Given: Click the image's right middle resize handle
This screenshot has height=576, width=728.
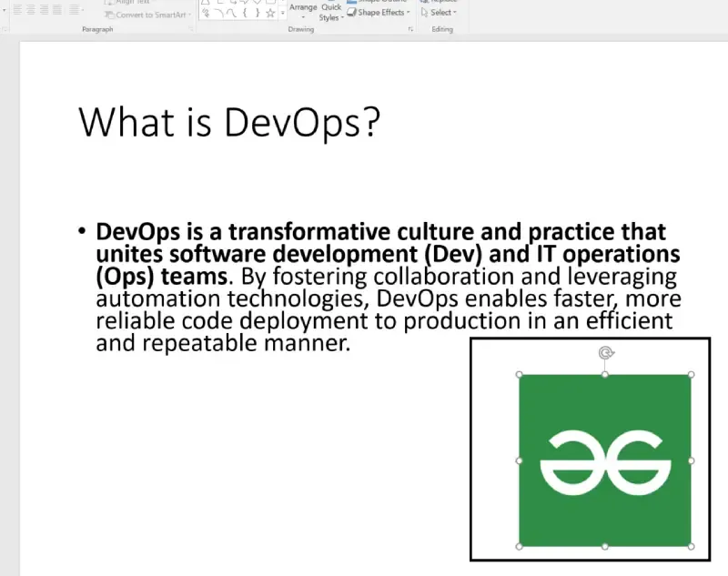Looking at the screenshot, I should point(691,460).
